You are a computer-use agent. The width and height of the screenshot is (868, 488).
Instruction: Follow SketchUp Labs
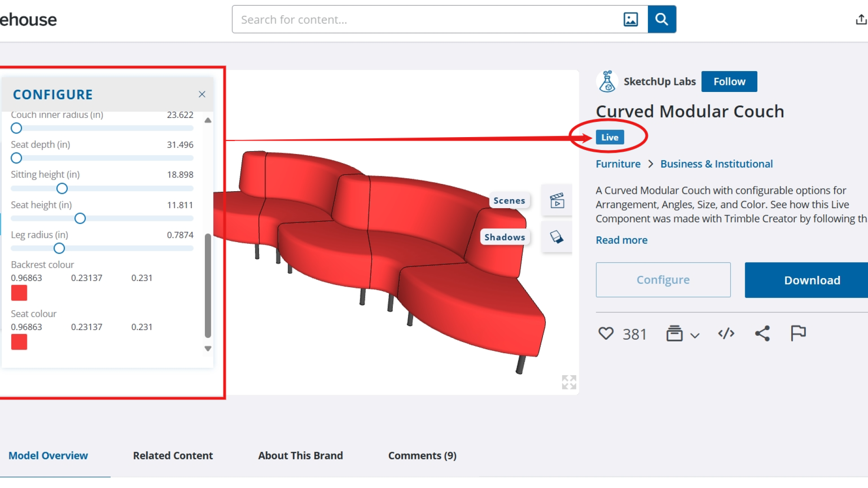click(x=729, y=82)
